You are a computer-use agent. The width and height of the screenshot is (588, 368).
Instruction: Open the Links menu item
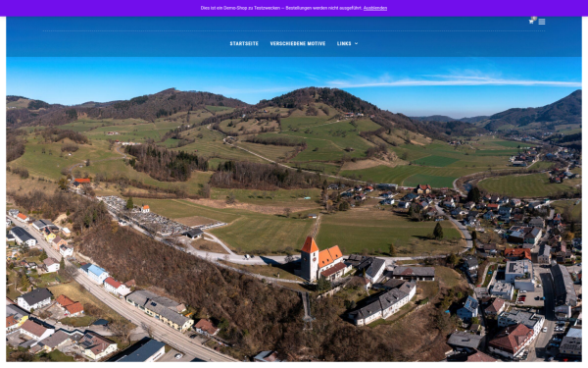tap(344, 43)
